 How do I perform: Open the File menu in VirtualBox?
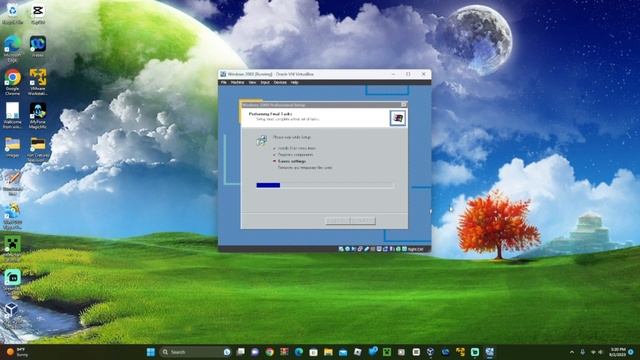224,82
